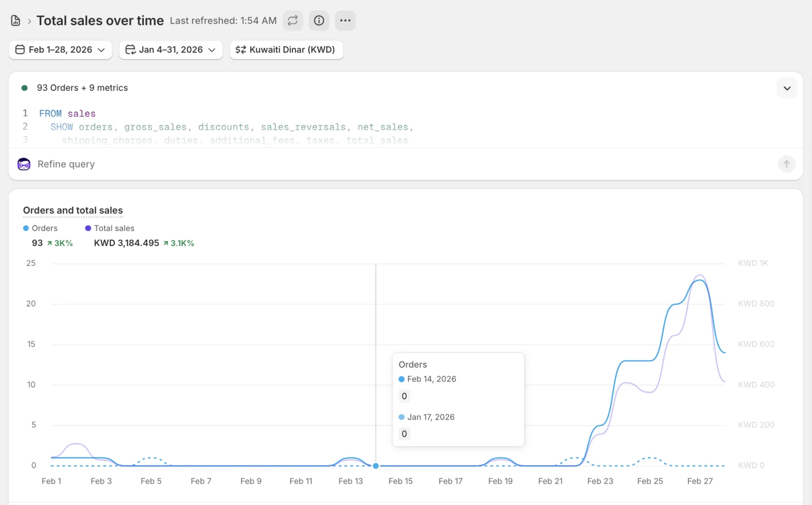Select the Kuwaiti Dinar (KWD) currency button
812x505 pixels.
[x=287, y=50]
